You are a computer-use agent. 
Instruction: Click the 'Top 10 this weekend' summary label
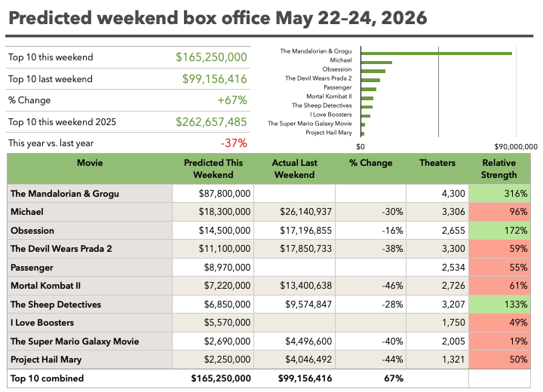(51, 57)
